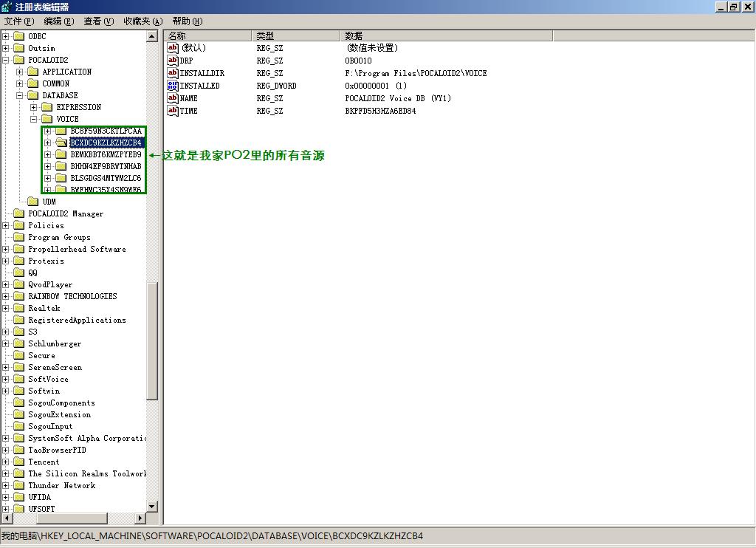Click the UDM folder icon
The height and width of the screenshot is (548, 756).
point(32,202)
